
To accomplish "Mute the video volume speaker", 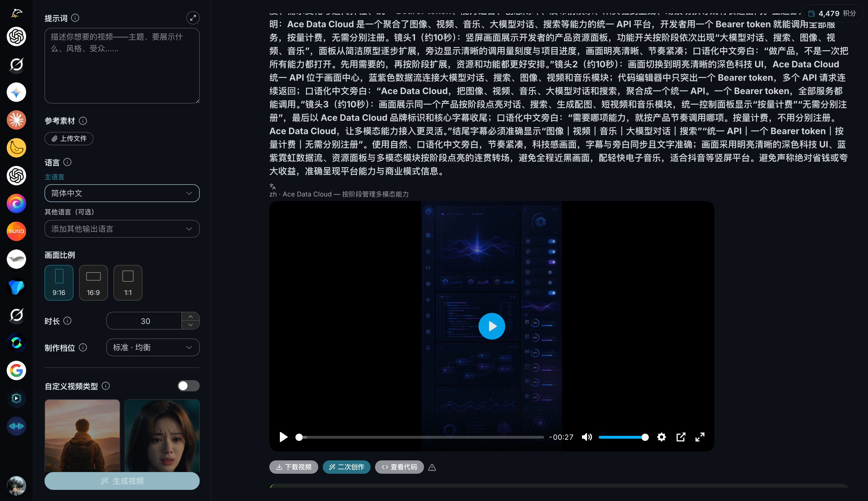I will 587,437.
